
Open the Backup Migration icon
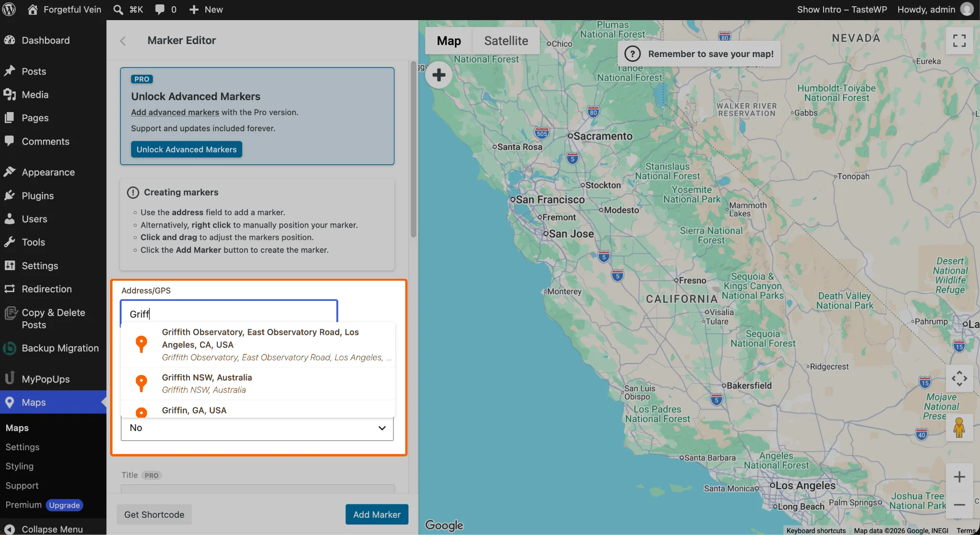click(x=10, y=348)
